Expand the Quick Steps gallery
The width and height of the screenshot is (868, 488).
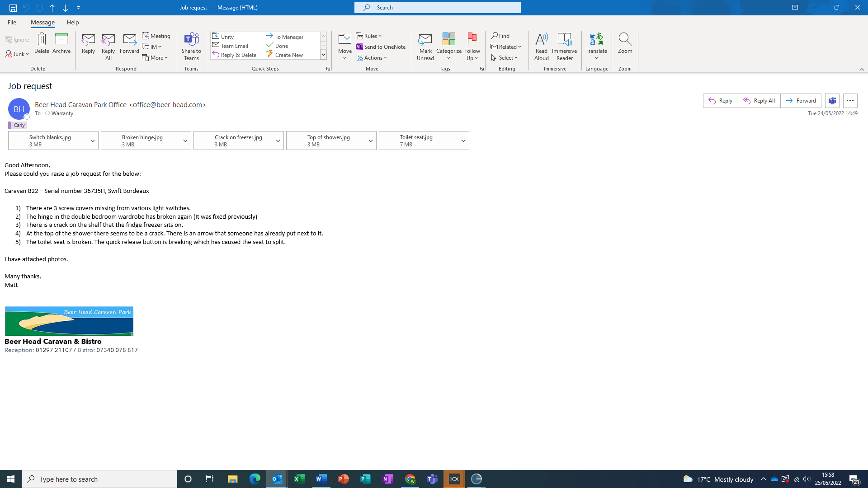point(323,55)
